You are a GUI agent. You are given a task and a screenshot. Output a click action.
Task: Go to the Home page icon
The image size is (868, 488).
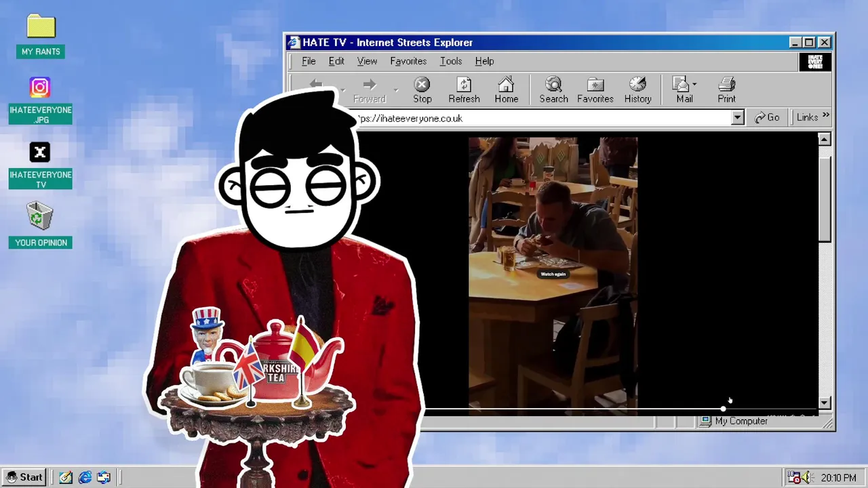506,85
